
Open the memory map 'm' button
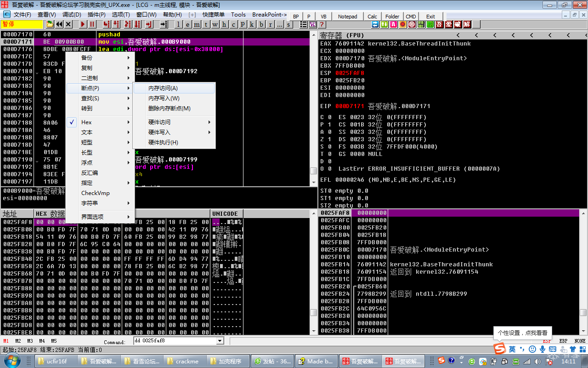point(197,24)
